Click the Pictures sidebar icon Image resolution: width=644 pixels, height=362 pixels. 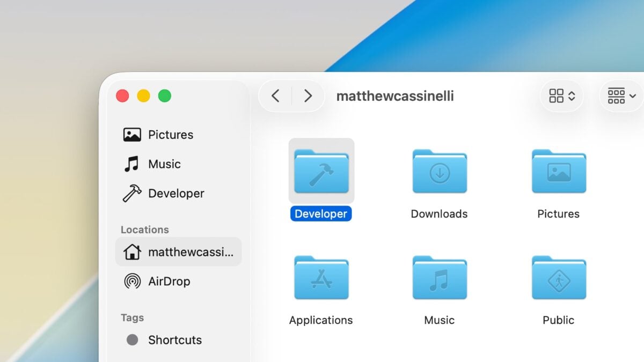[x=132, y=135]
